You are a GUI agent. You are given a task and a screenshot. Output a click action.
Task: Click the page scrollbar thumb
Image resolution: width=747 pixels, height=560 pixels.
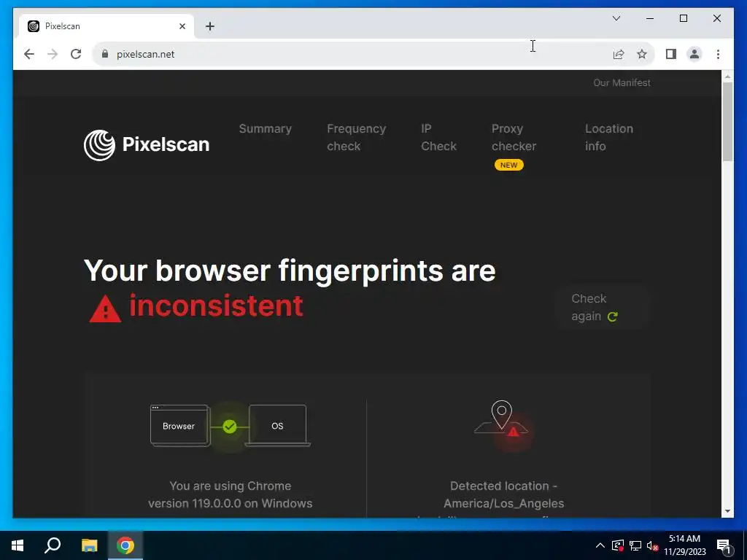[x=727, y=122]
